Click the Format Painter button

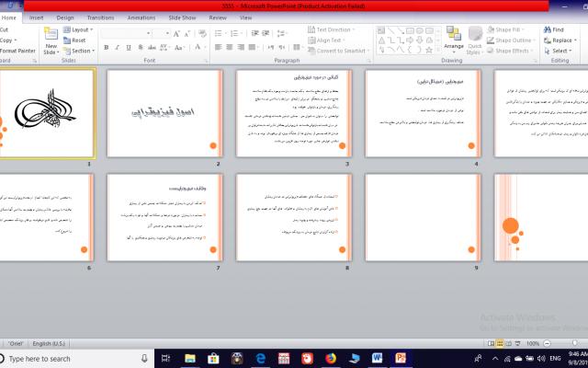[17, 51]
